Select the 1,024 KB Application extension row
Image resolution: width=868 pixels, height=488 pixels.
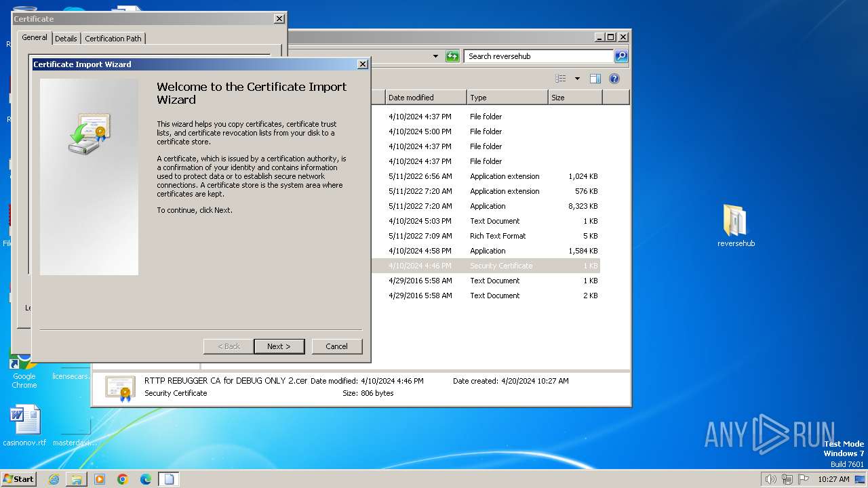[486, 176]
